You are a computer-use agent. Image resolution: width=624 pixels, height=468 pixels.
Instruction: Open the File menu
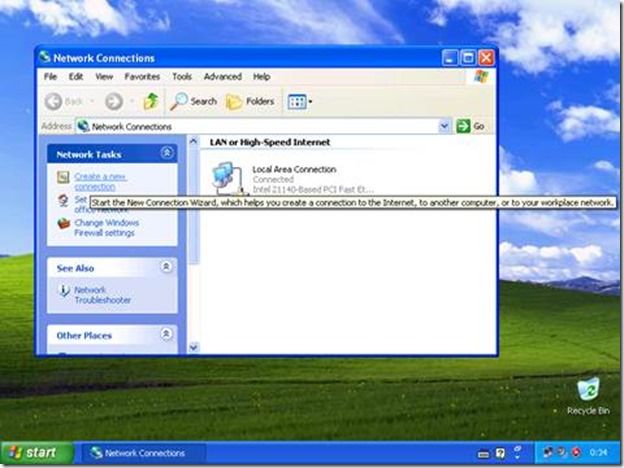tap(50, 76)
